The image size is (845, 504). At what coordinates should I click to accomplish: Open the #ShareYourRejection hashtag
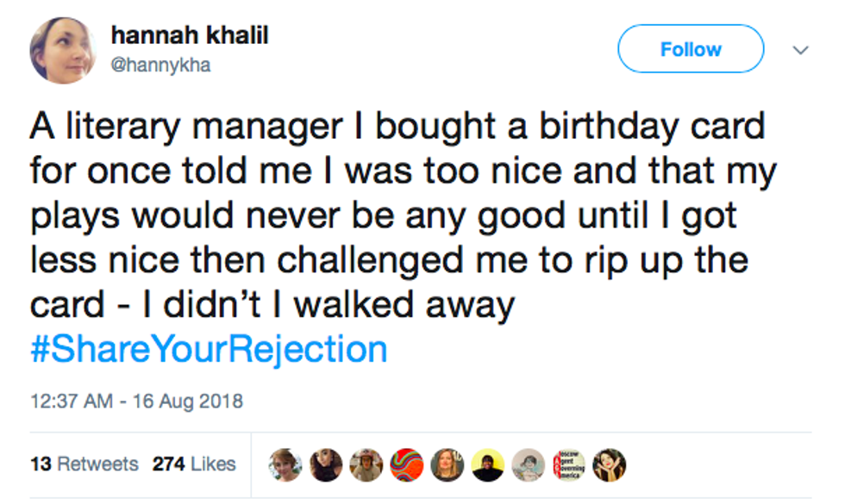click(x=208, y=350)
